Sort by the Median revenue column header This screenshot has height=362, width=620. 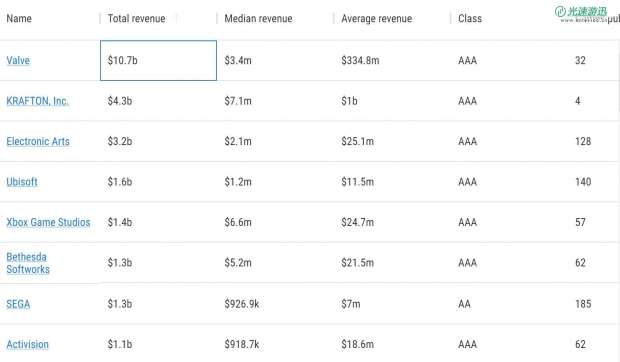tap(258, 19)
